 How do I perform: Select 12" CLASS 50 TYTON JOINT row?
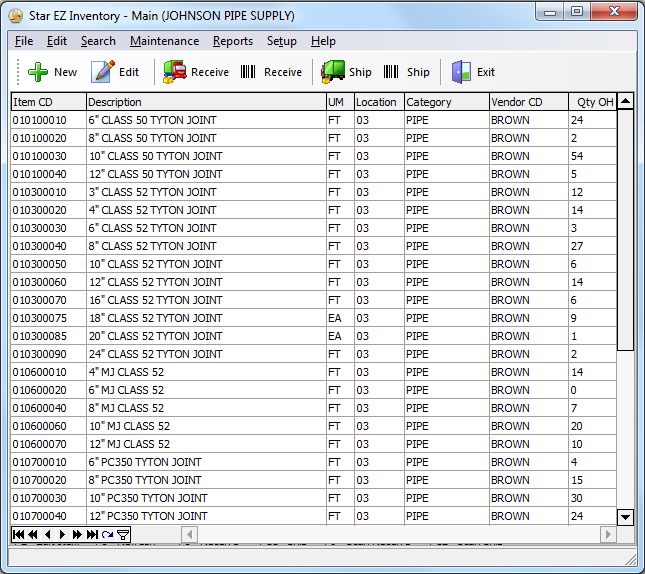pos(314,174)
